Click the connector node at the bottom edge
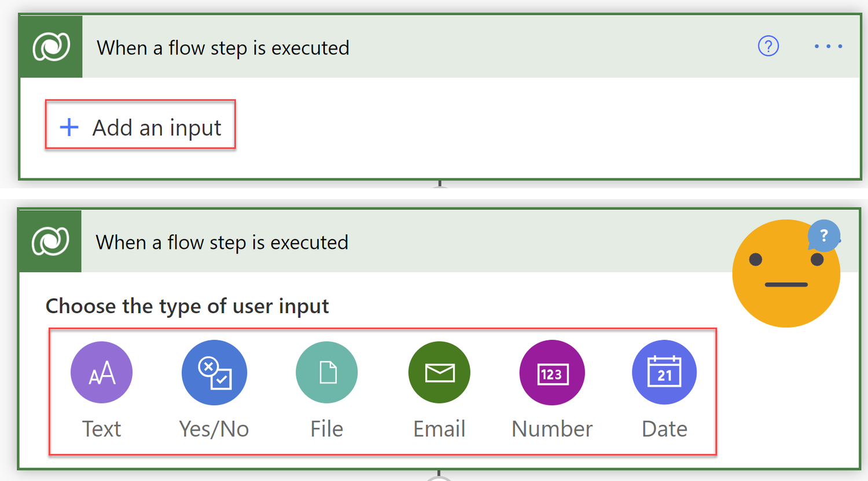 tap(440, 477)
